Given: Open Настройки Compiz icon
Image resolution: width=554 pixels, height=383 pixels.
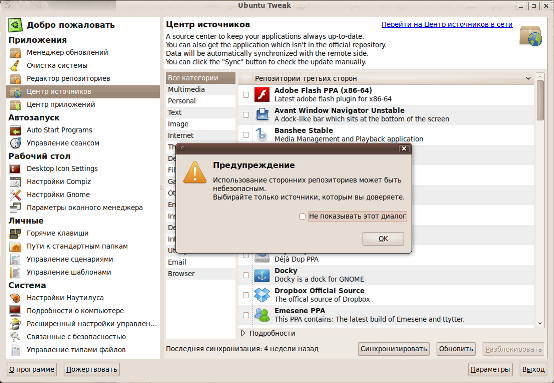Looking at the screenshot, I should [x=15, y=182].
